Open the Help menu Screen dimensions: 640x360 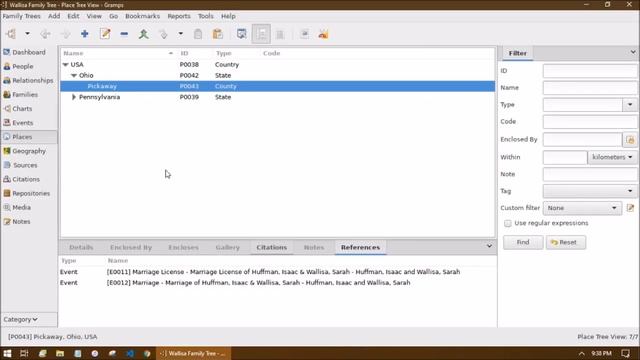tap(228, 16)
